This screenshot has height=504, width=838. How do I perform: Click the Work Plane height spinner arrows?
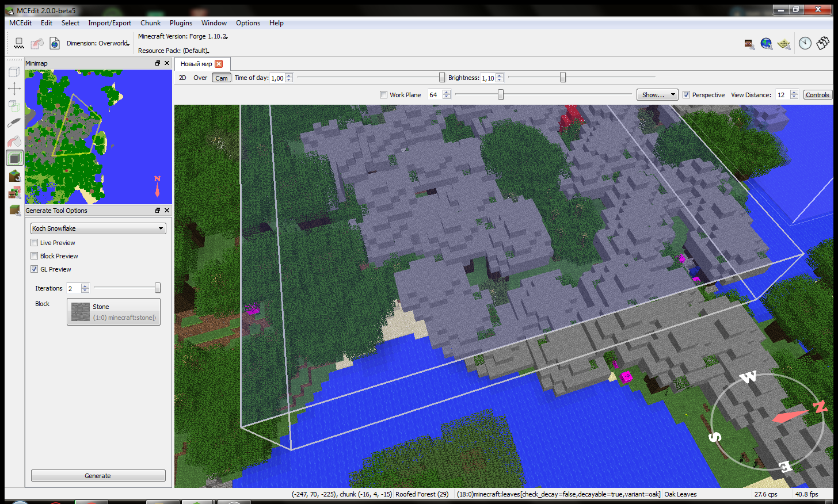coord(447,95)
